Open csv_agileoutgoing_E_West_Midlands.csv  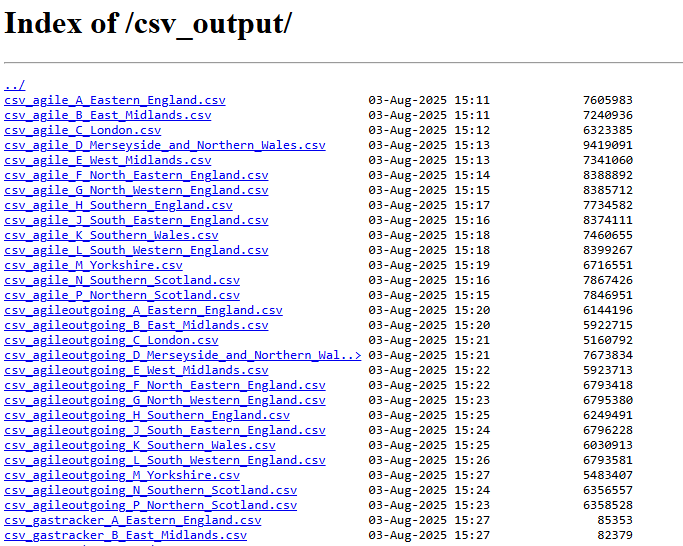point(136,370)
